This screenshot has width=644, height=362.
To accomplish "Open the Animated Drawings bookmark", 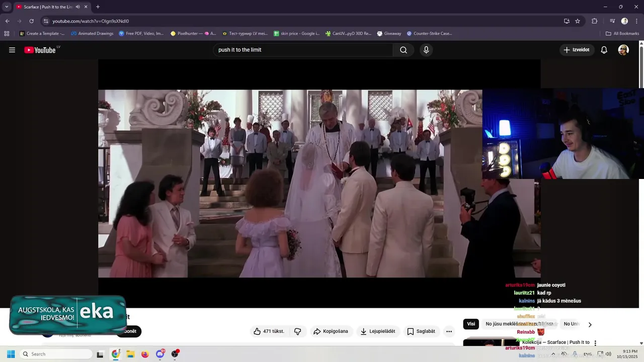I will 92,34.
